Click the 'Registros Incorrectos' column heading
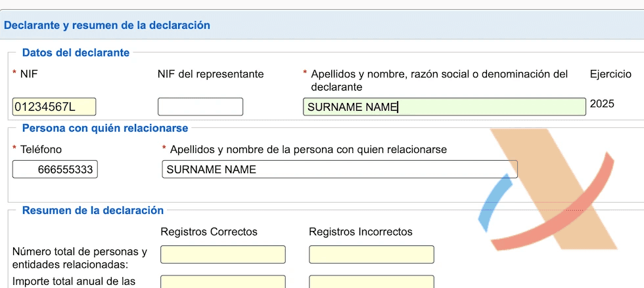The height and width of the screenshot is (288, 644). (361, 232)
